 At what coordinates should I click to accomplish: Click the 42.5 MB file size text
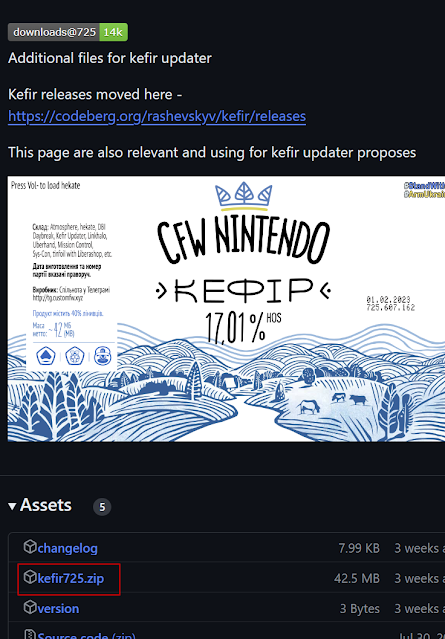coord(357,578)
